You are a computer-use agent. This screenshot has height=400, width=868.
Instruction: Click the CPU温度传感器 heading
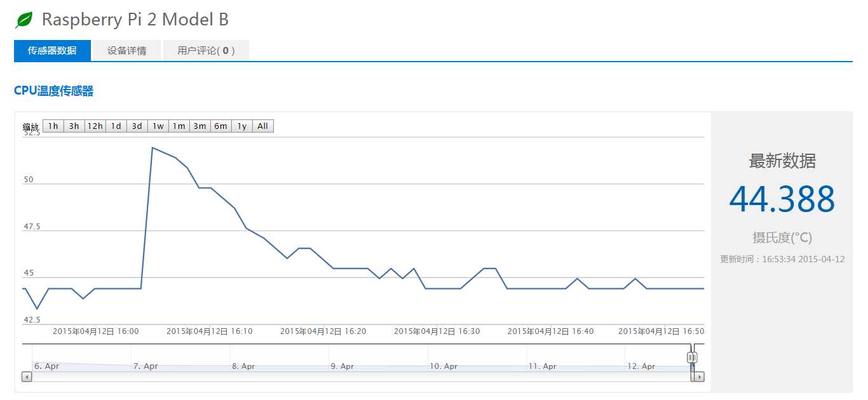pos(54,91)
